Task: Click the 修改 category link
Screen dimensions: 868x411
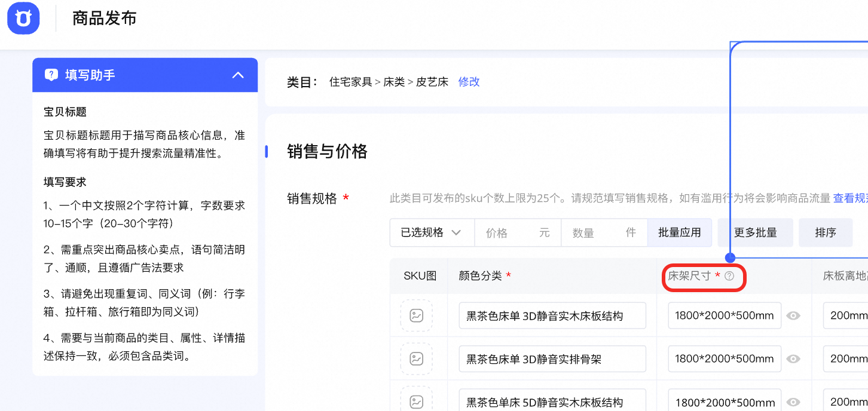Action: [x=469, y=82]
